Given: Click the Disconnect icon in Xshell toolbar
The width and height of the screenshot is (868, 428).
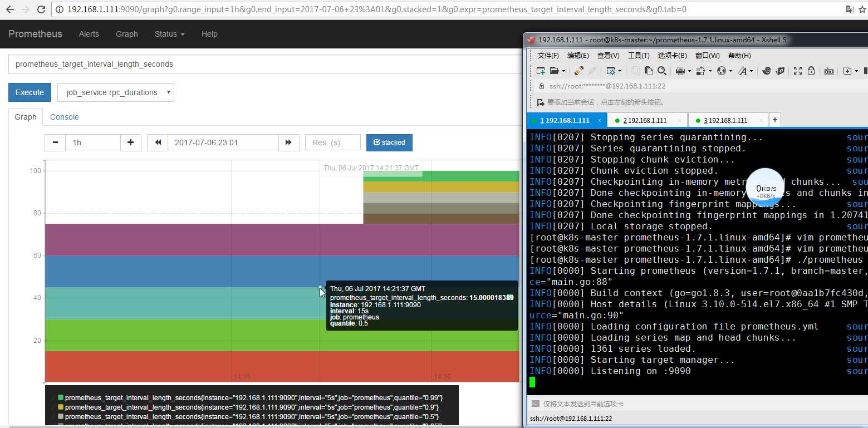Looking at the screenshot, I should click(x=592, y=71).
